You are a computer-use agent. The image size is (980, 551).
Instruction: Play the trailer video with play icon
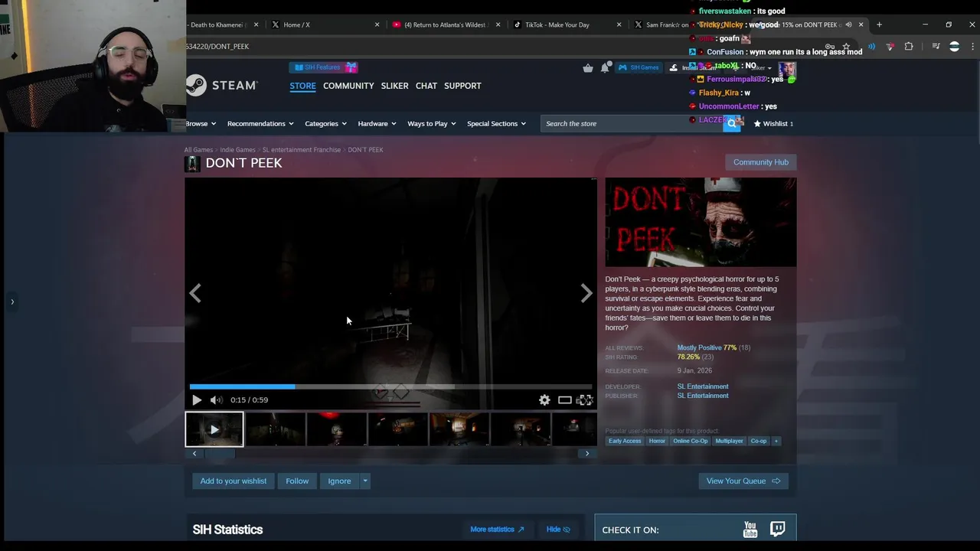197,399
